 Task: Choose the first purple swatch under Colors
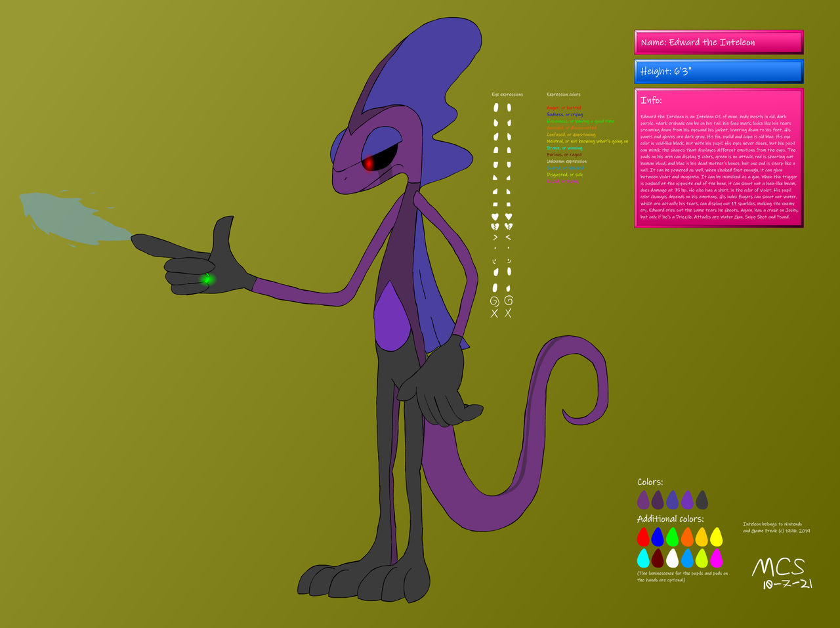(643, 500)
